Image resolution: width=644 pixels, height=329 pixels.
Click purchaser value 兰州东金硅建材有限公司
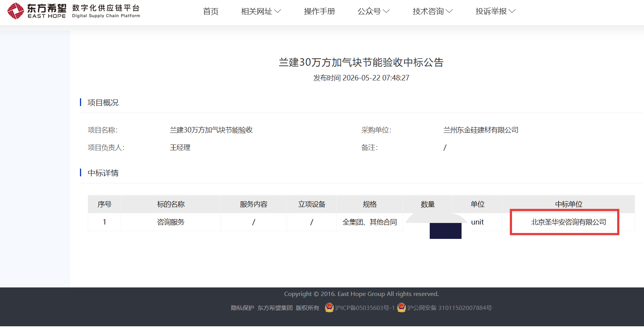(x=481, y=130)
